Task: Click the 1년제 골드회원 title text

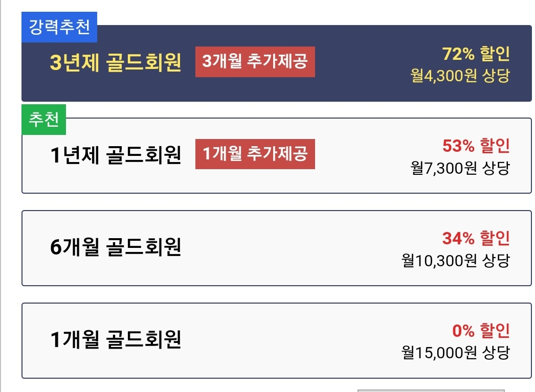Action: pos(116,155)
